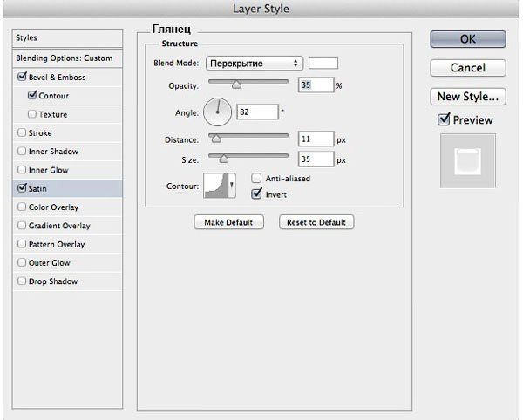523x420 pixels.
Task: Enable the Texture checkbox
Action: click(x=33, y=114)
